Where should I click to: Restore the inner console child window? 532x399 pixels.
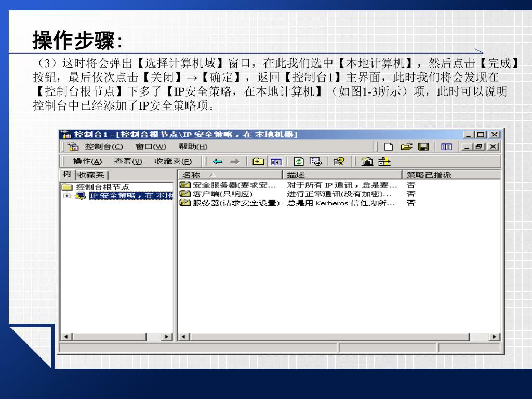pyautogui.click(x=478, y=147)
